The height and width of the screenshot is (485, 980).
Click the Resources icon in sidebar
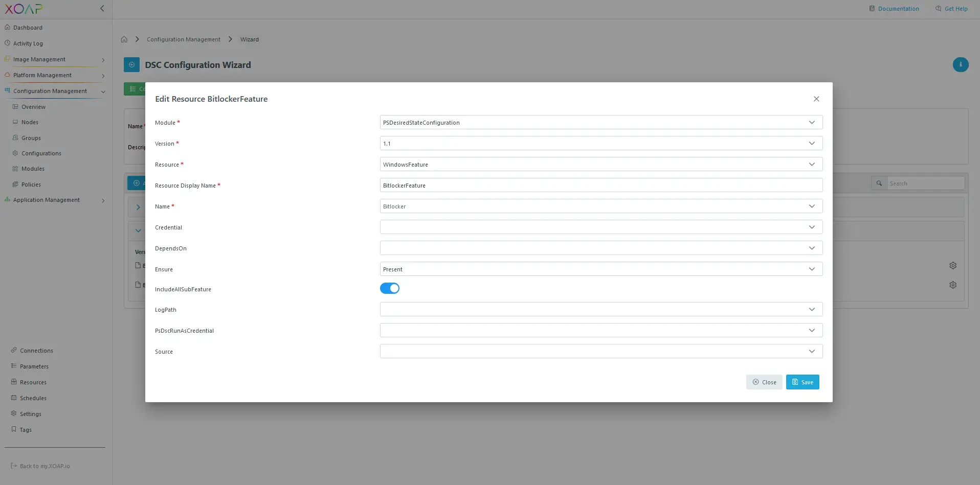click(x=14, y=382)
